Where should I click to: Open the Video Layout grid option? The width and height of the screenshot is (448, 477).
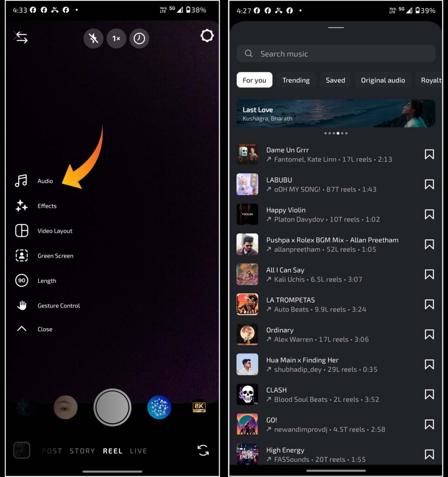point(43,231)
